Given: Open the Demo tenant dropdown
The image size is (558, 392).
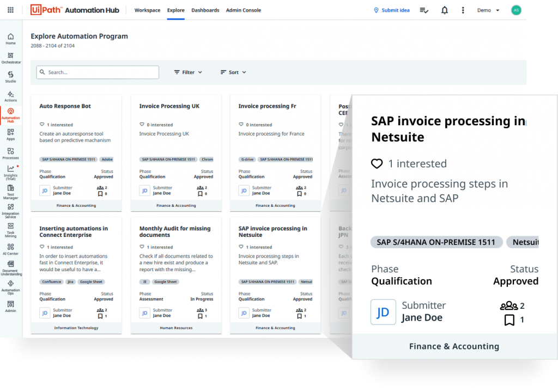Looking at the screenshot, I should point(488,10).
